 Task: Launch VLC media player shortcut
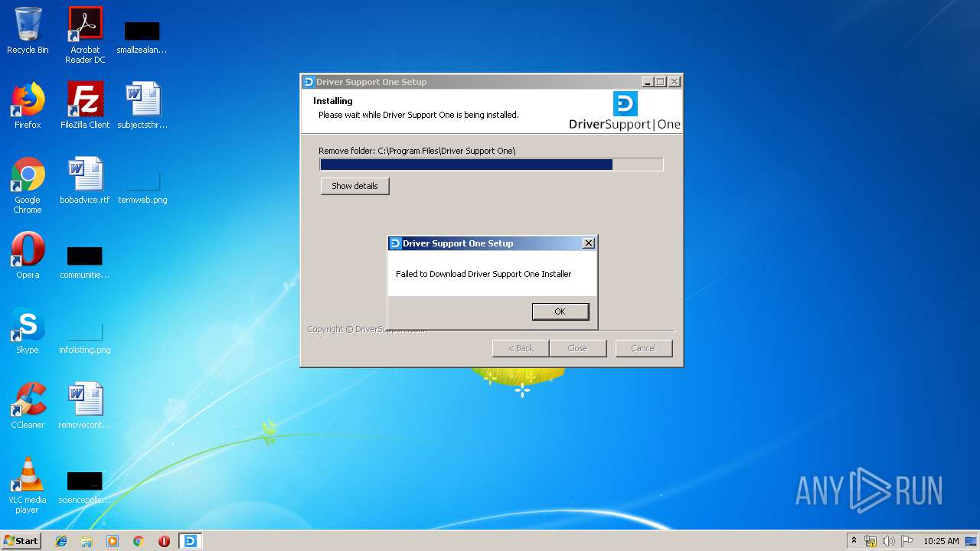28,486
